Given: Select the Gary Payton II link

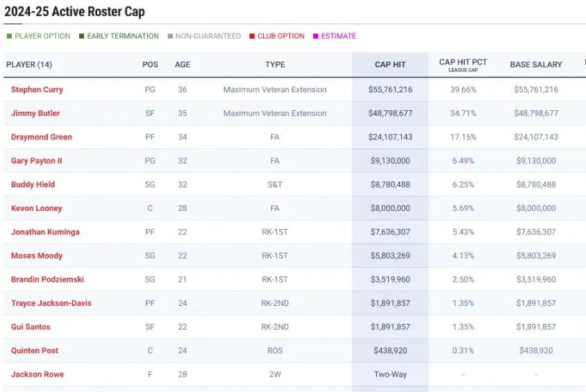Looking at the screenshot, I should click(x=37, y=160).
